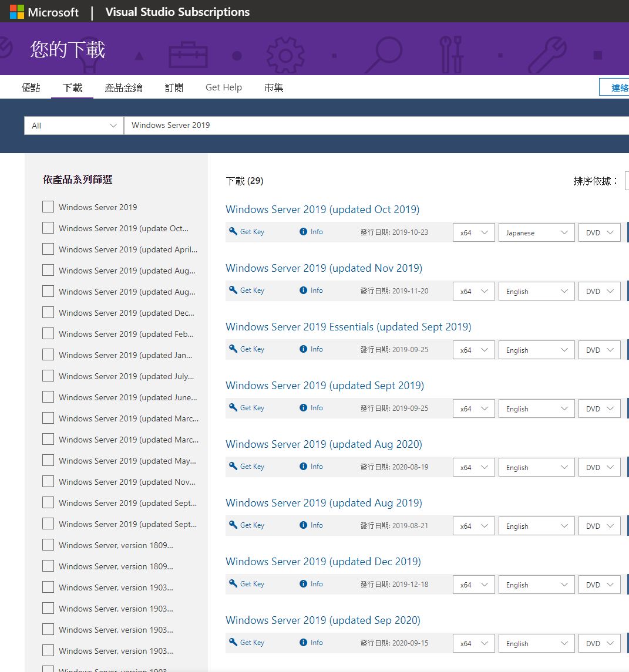Open the DVD dropdown for updated Dec 2019
629x672 pixels.
(600, 585)
